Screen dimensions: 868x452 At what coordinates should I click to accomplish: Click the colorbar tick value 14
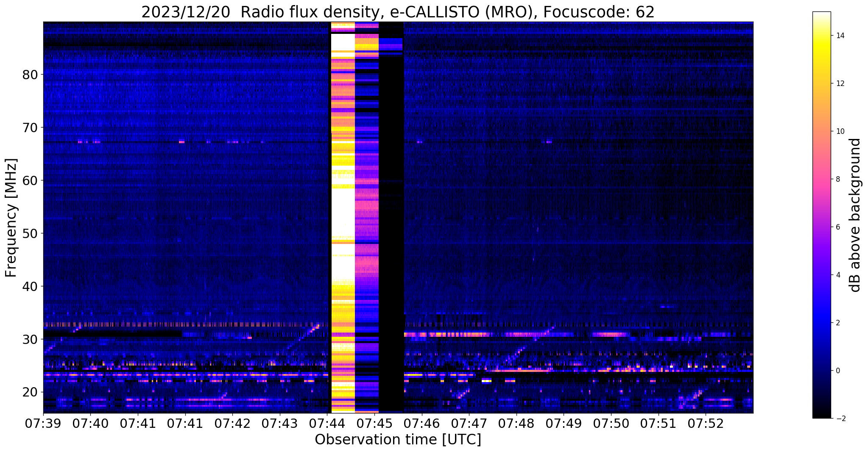click(840, 36)
